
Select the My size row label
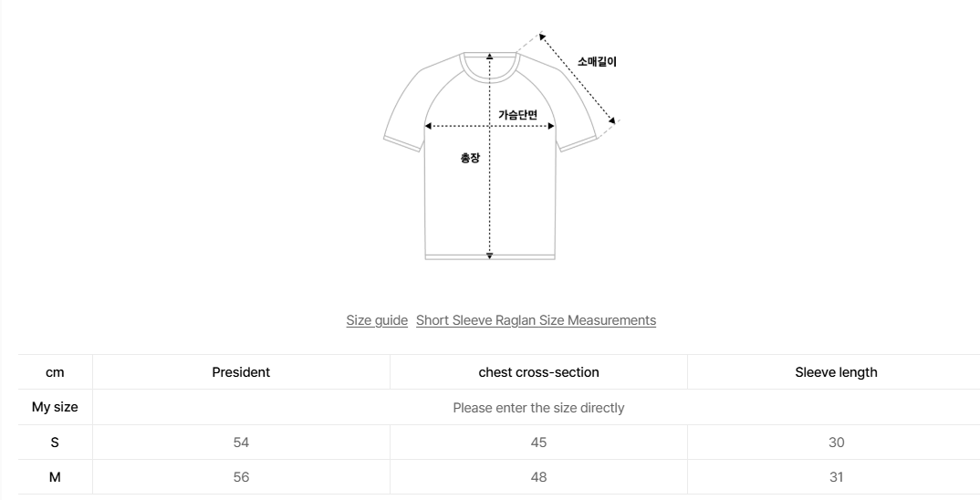pos(55,408)
